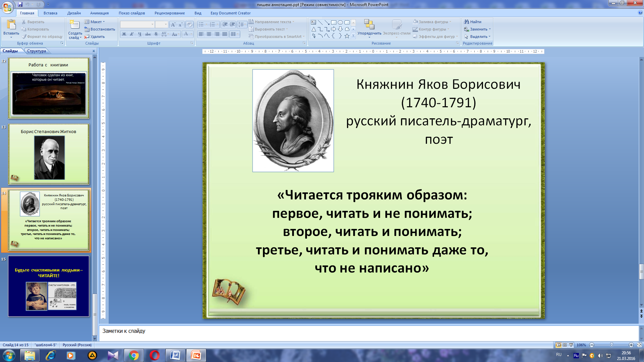Click the Восстановить reset button

[x=100, y=29]
